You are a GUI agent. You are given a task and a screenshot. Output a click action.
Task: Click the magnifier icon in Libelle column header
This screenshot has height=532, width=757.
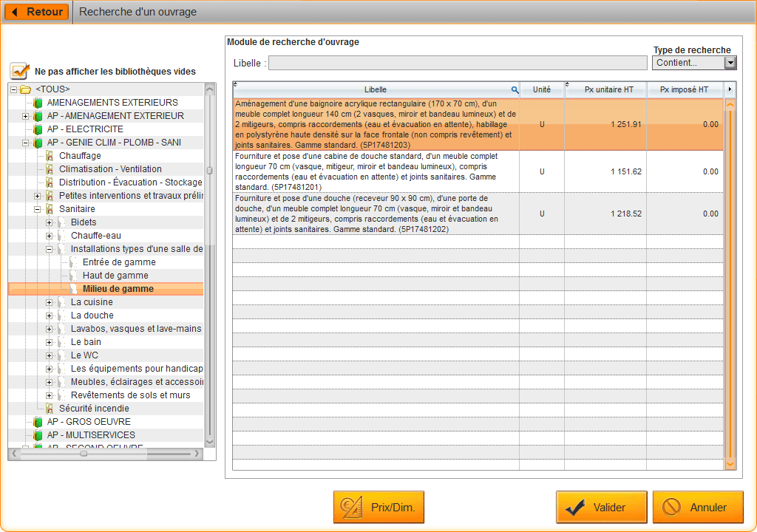pyautogui.click(x=515, y=89)
